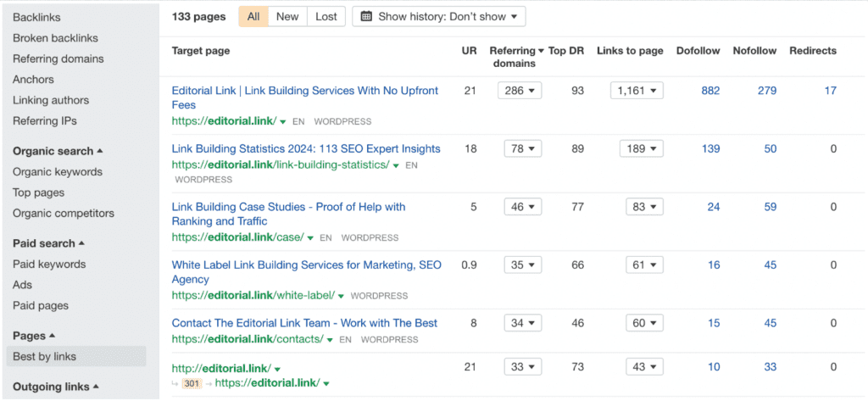View 279 nofollow links

pyautogui.click(x=766, y=90)
